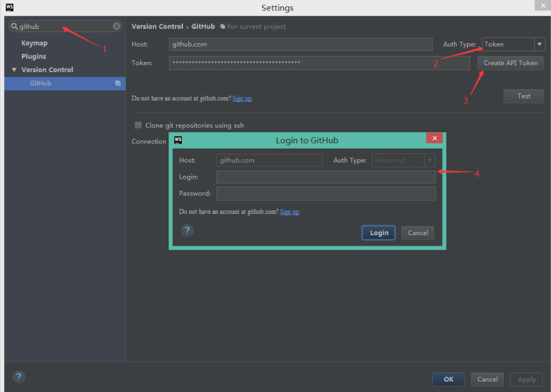This screenshot has width=551, height=392.
Task: Cancel the Login to GitHub dialog
Action: click(x=418, y=233)
